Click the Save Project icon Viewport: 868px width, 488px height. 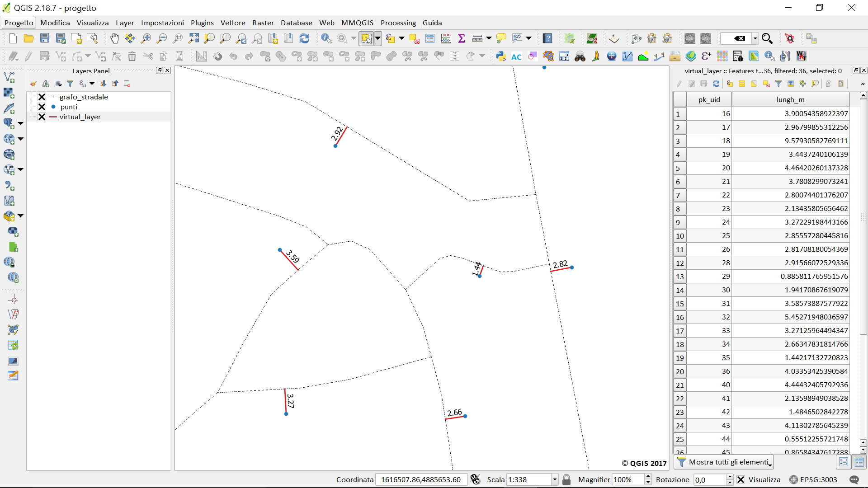[44, 39]
